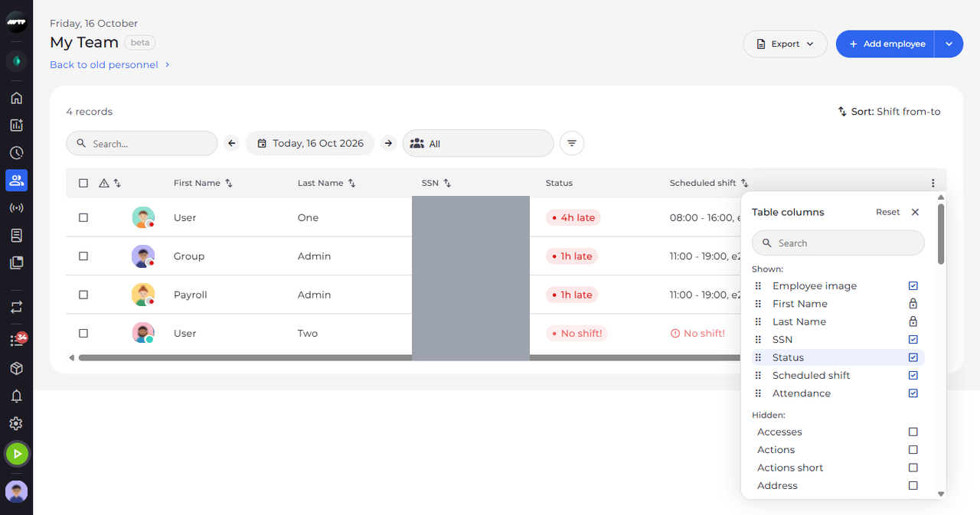Sort by Last Name column

(352, 184)
